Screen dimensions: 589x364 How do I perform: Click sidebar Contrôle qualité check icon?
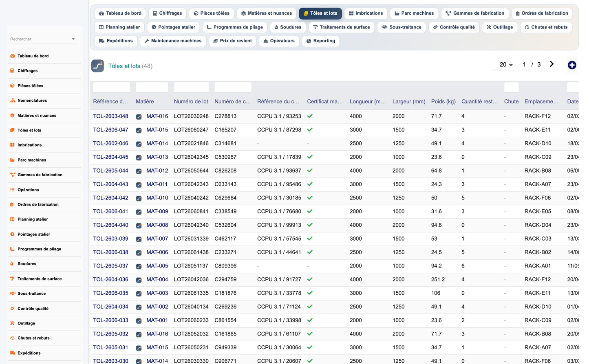[13, 309]
